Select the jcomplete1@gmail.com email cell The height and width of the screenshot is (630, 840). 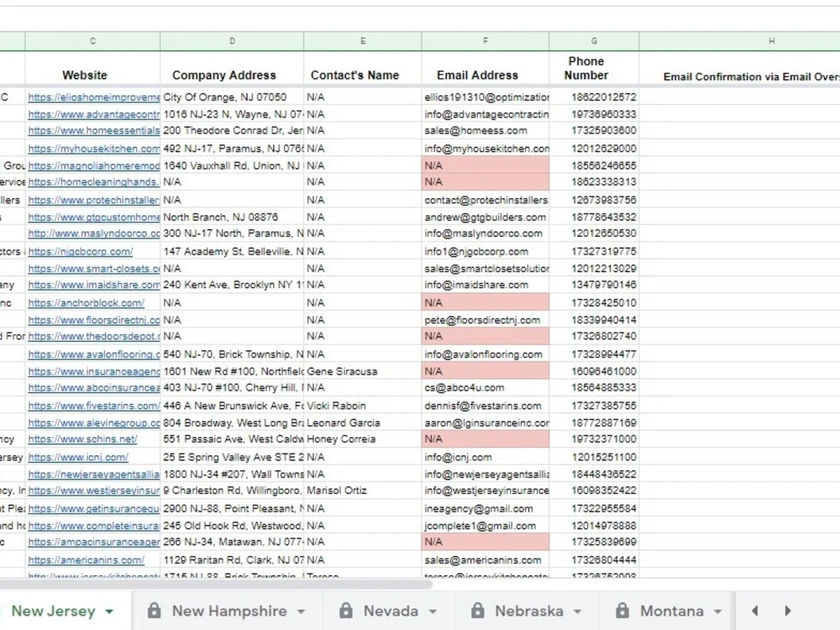pyautogui.click(x=486, y=526)
